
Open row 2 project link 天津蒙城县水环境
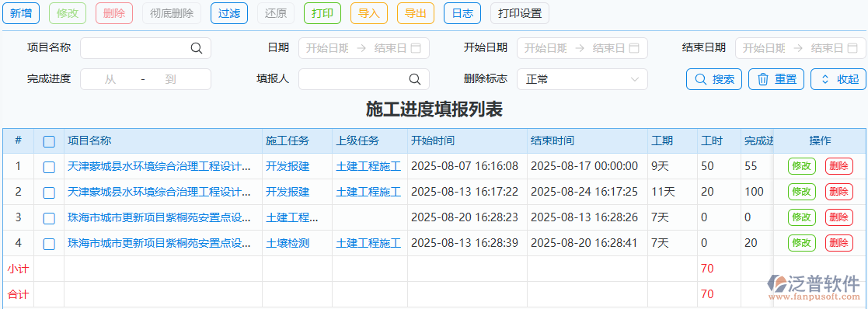coord(159,192)
